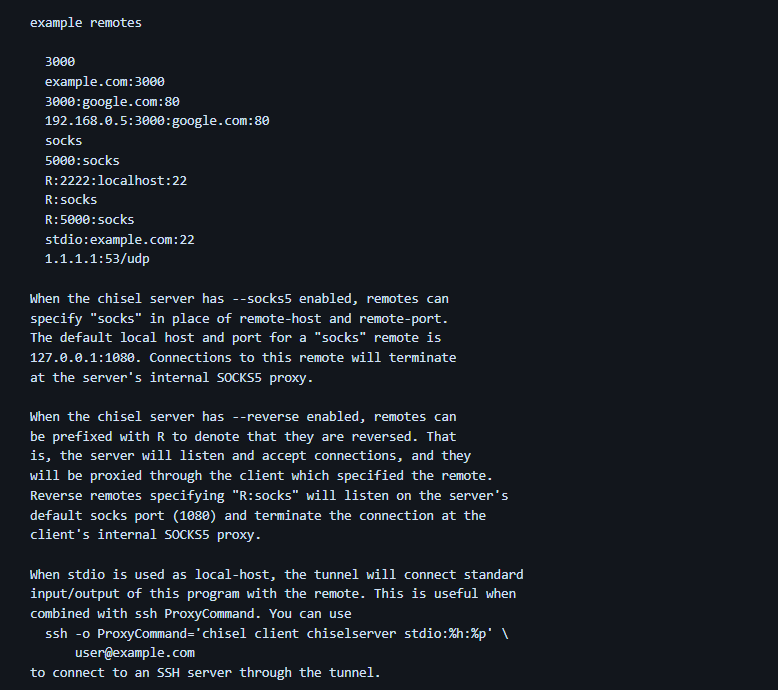Click the "user@example.com" text
This screenshot has height=690, width=778.
(135, 653)
